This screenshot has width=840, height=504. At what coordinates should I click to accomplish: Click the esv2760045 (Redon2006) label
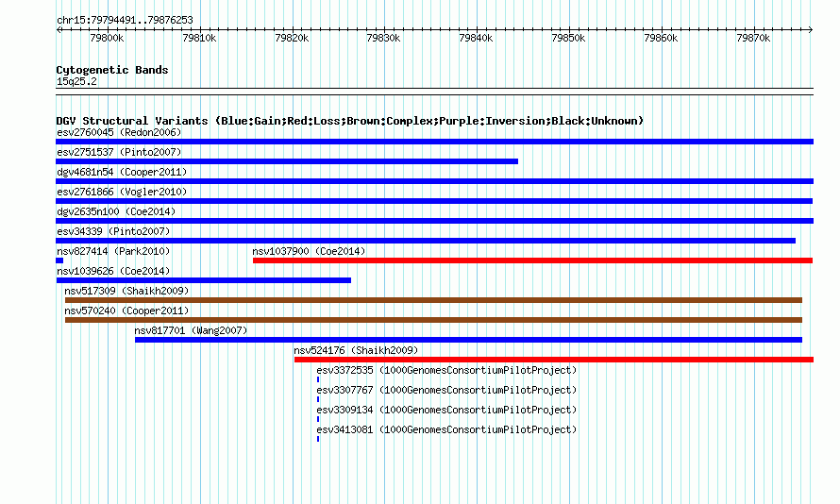coord(119,132)
